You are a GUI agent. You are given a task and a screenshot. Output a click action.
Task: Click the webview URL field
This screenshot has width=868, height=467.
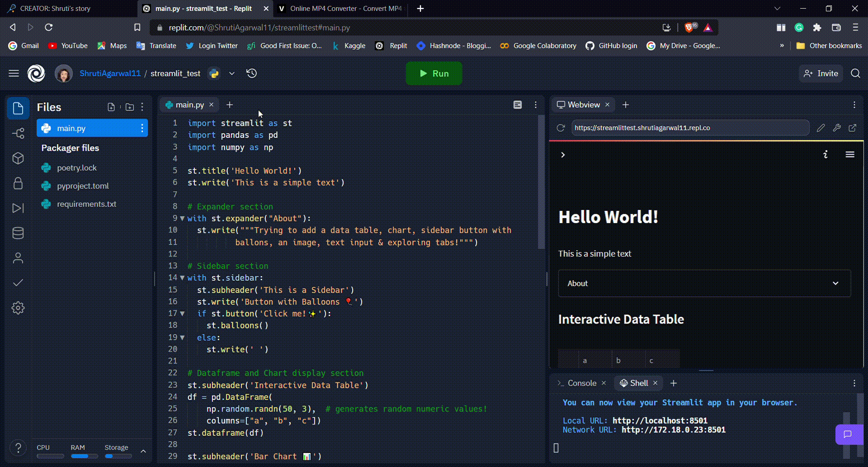click(x=689, y=128)
